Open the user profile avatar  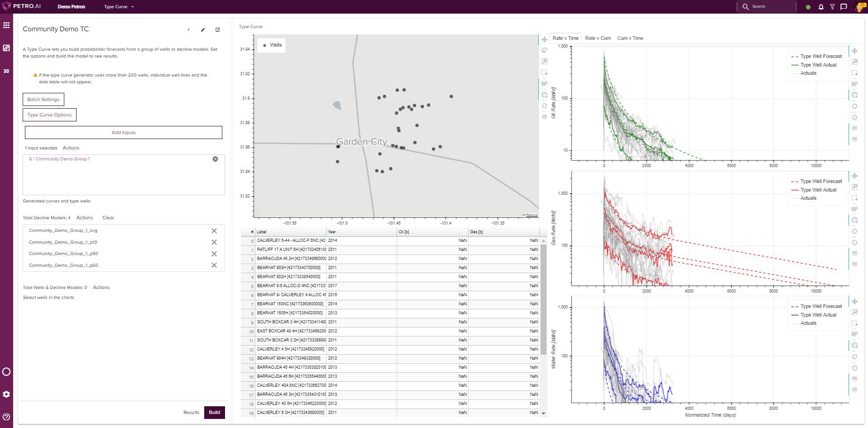(x=859, y=7)
